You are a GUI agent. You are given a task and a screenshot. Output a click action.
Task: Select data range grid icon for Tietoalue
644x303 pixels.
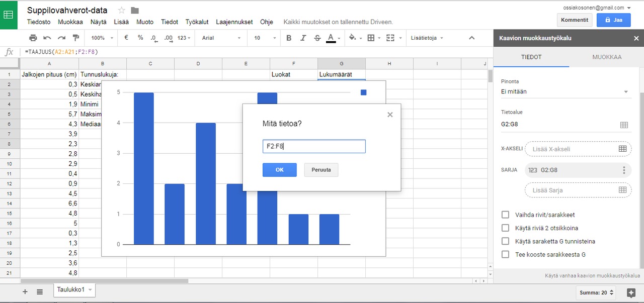click(624, 125)
